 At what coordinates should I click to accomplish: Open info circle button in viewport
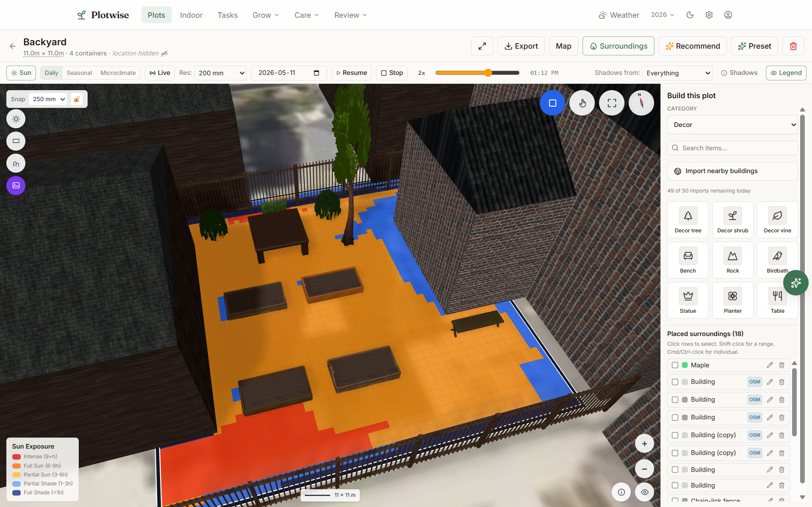point(621,492)
